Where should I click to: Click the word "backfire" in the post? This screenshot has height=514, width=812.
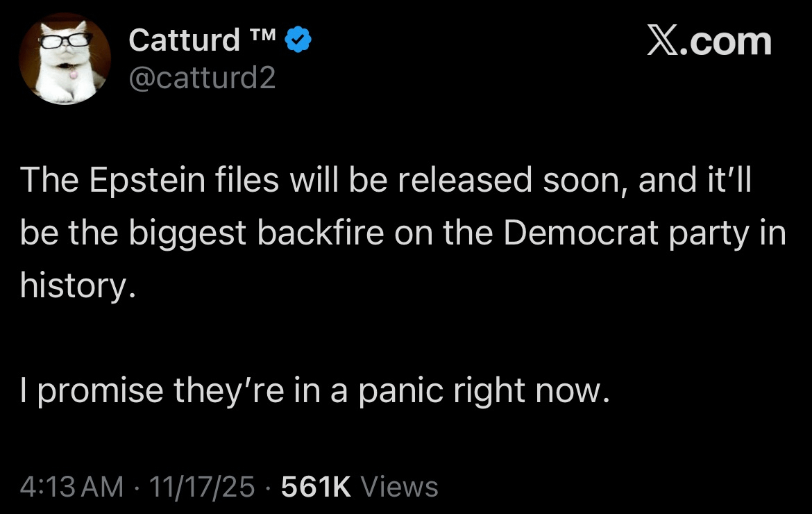pyautogui.click(x=321, y=233)
